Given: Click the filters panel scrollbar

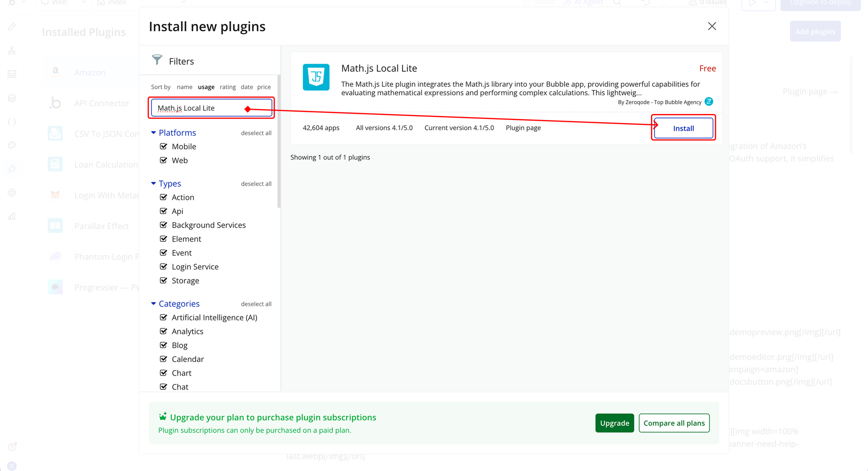Looking at the screenshot, I should pyautogui.click(x=278, y=141).
